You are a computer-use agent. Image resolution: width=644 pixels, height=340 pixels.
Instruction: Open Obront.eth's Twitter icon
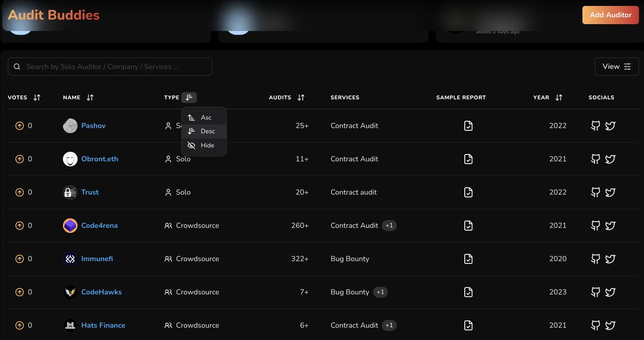[x=610, y=159]
